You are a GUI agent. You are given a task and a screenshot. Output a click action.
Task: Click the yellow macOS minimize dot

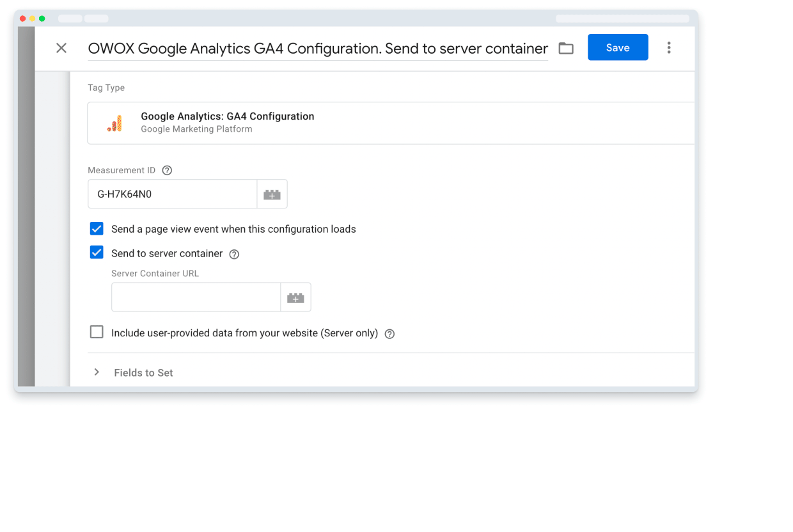click(33, 19)
